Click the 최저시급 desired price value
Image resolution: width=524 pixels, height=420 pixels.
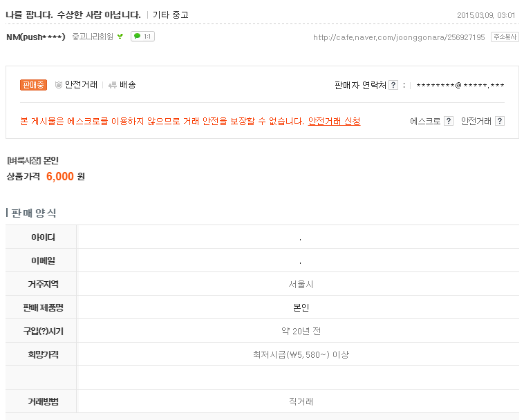(301, 354)
